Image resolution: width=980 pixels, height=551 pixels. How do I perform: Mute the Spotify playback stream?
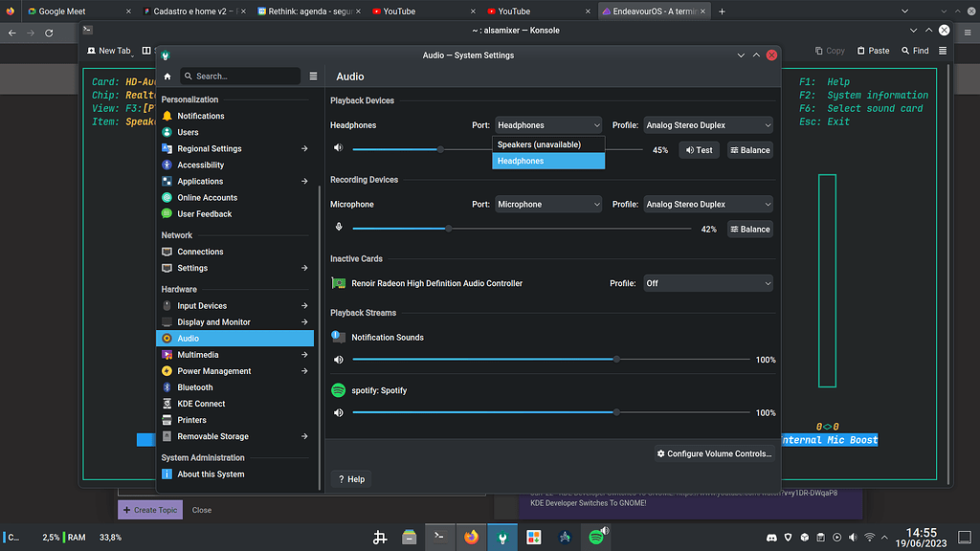pos(338,413)
